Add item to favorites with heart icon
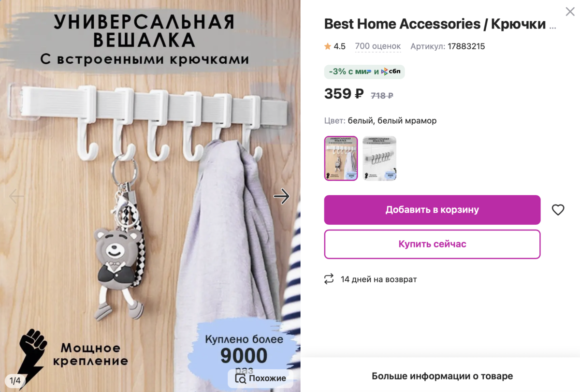The height and width of the screenshot is (392, 580). (x=558, y=210)
